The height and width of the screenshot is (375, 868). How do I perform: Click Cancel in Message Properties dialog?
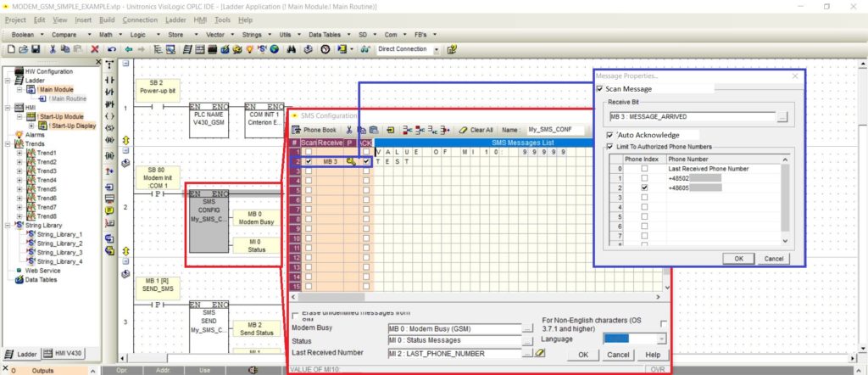click(773, 259)
